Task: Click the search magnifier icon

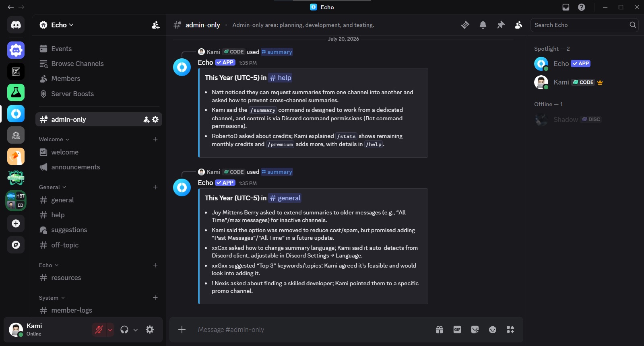Action: point(633,25)
